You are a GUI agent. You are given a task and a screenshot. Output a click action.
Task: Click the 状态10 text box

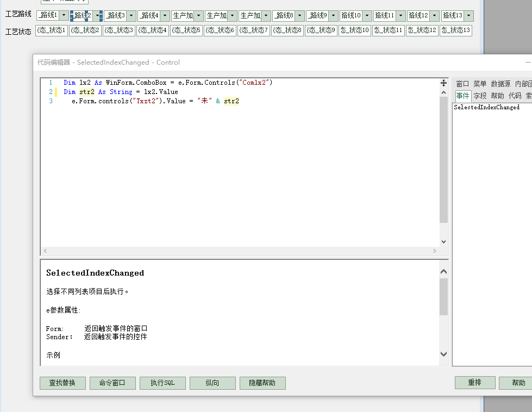[354, 30]
